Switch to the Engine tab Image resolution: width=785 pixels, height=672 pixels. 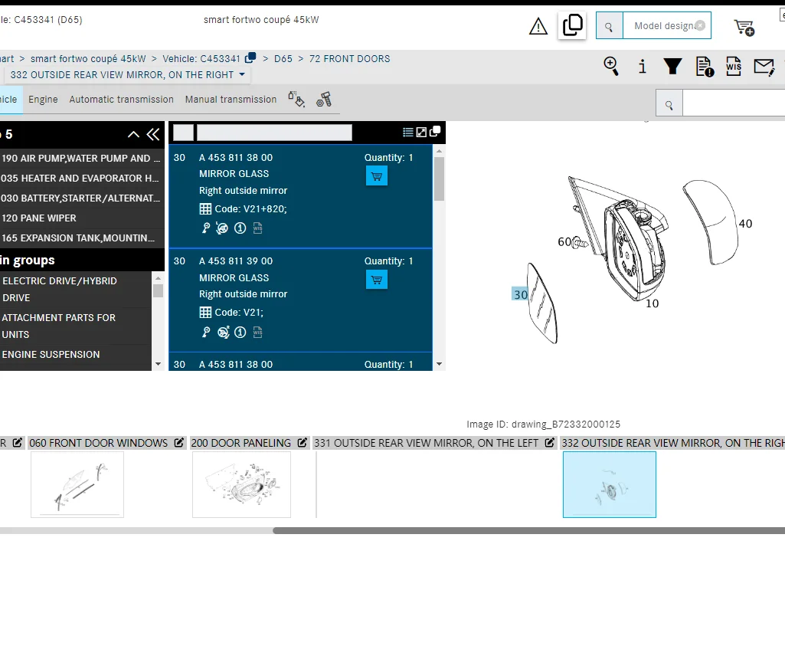coord(43,99)
